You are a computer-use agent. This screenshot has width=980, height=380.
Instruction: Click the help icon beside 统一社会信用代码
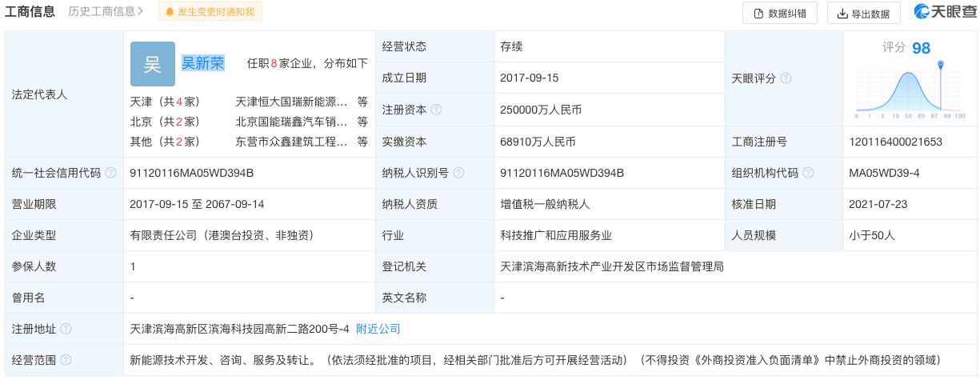[x=110, y=173]
